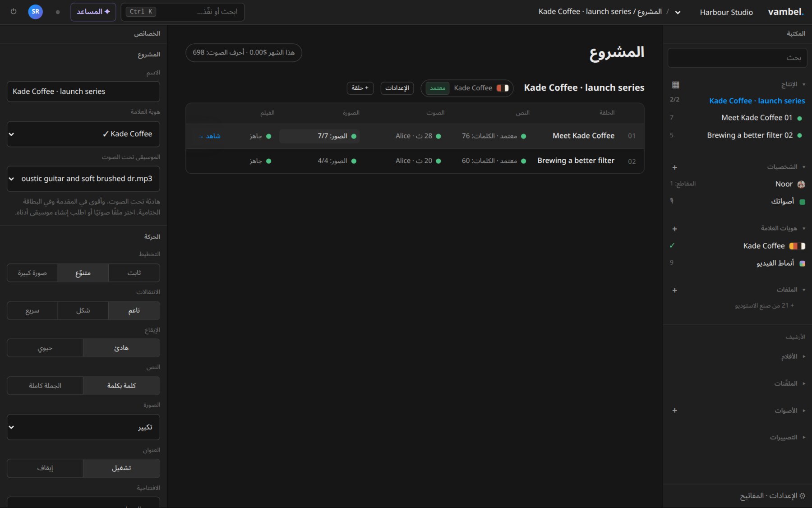The width and height of the screenshot is (812, 508).
Task: Open the Brewing a better filter row title
Action: tap(576, 161)
